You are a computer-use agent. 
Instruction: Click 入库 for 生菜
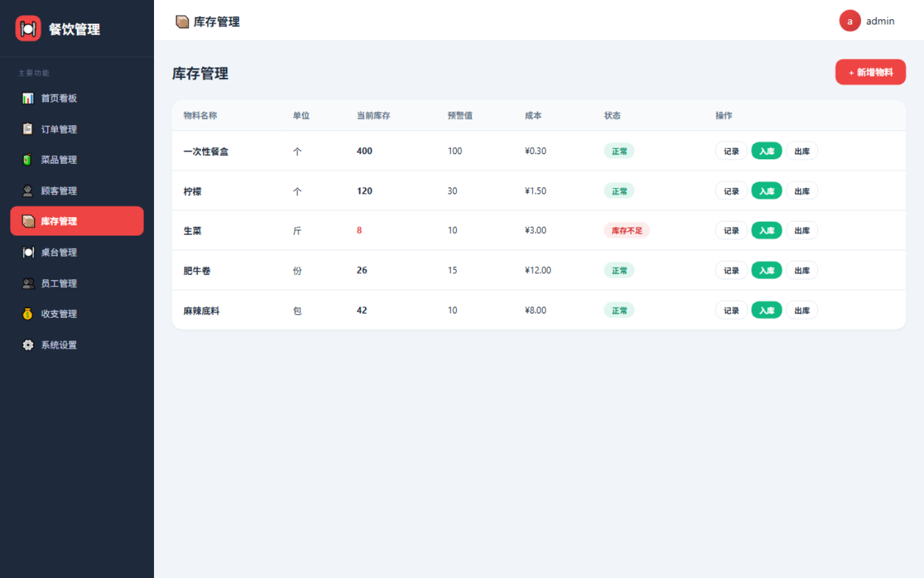point(766,231)
